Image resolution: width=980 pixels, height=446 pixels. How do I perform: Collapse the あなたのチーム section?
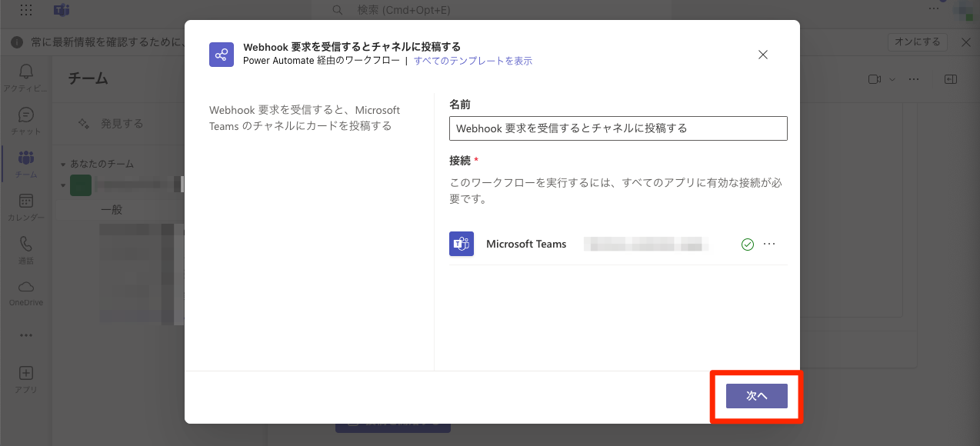[x=63, y=164]
